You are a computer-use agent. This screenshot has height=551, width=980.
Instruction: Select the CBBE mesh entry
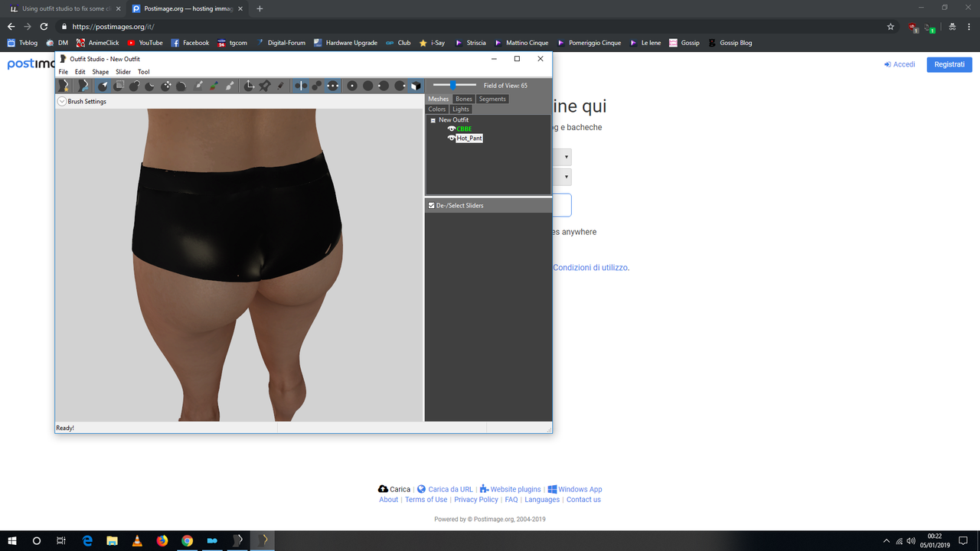click(464, 129)
